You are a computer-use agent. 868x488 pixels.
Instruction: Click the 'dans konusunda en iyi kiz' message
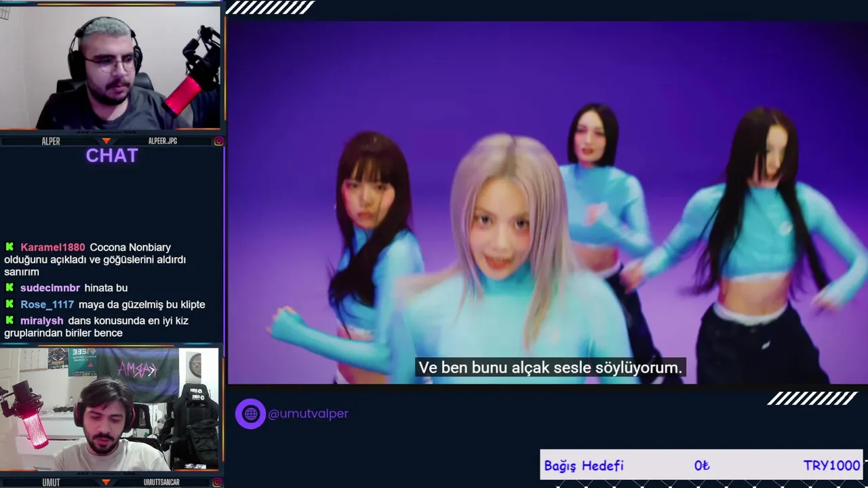[96, 327]
